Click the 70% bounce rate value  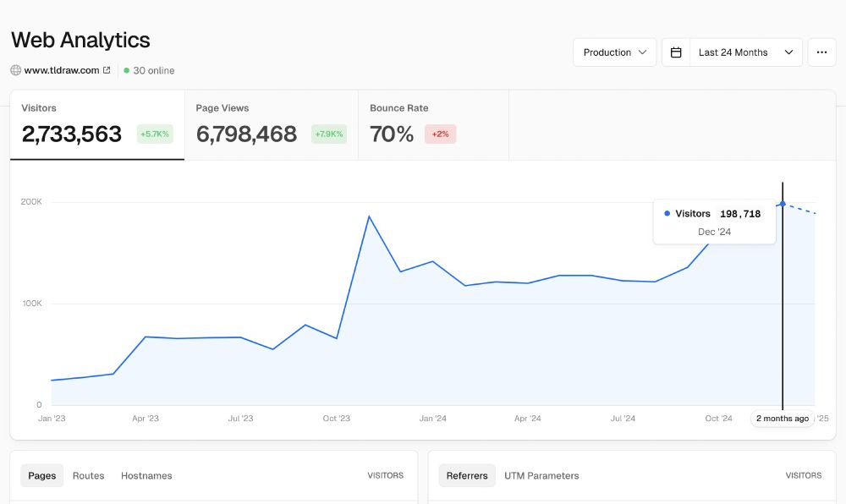click(x=392, y=134)
